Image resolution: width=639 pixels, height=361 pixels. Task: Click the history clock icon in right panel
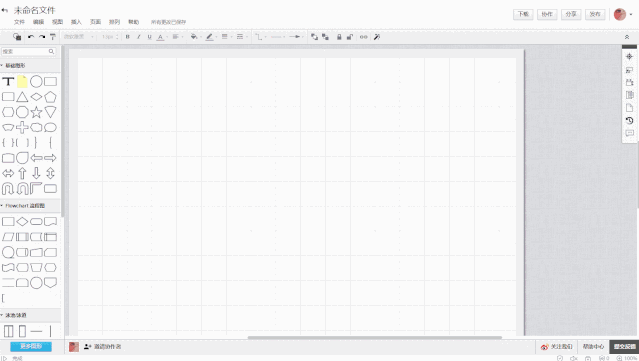pos(629,121)
